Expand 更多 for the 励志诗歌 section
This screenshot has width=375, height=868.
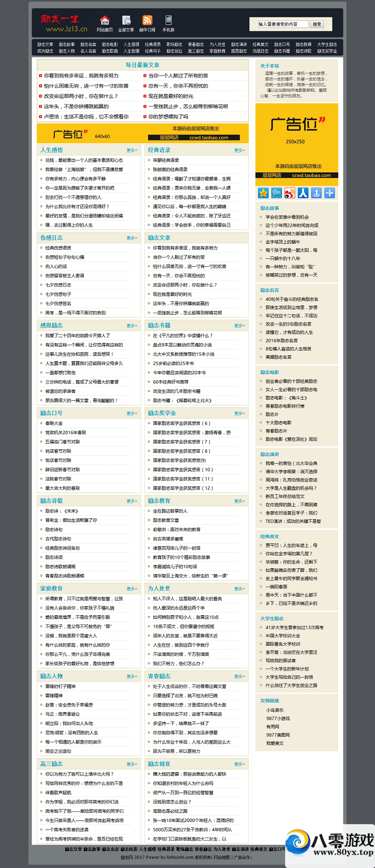(132, 501)
